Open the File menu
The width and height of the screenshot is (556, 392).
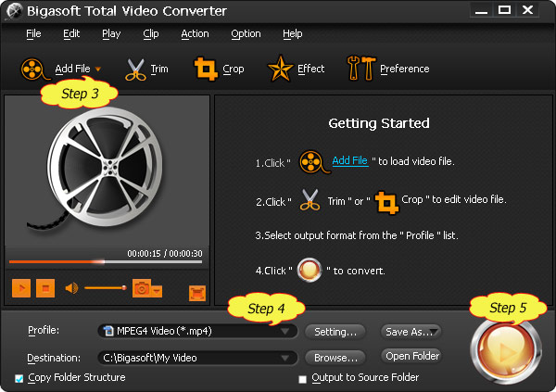(x=33, y=33)
